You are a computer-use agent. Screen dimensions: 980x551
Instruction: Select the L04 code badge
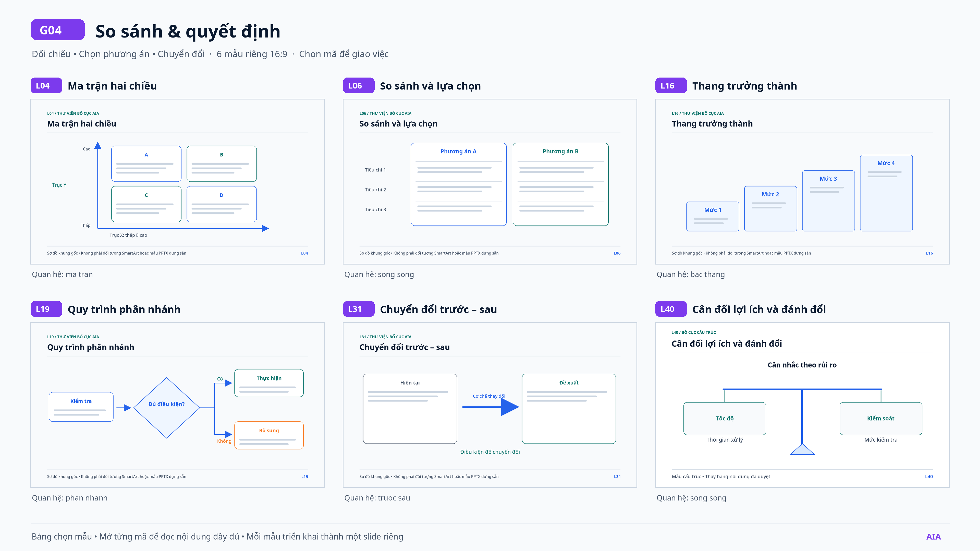coord(46,85)
